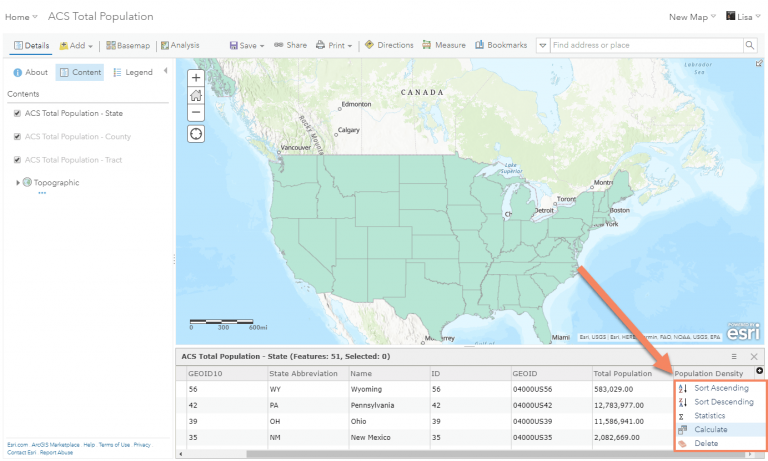This screenshot has width=768, height=461.
Task: Open Bookmarks
Action: click(501, 45)
